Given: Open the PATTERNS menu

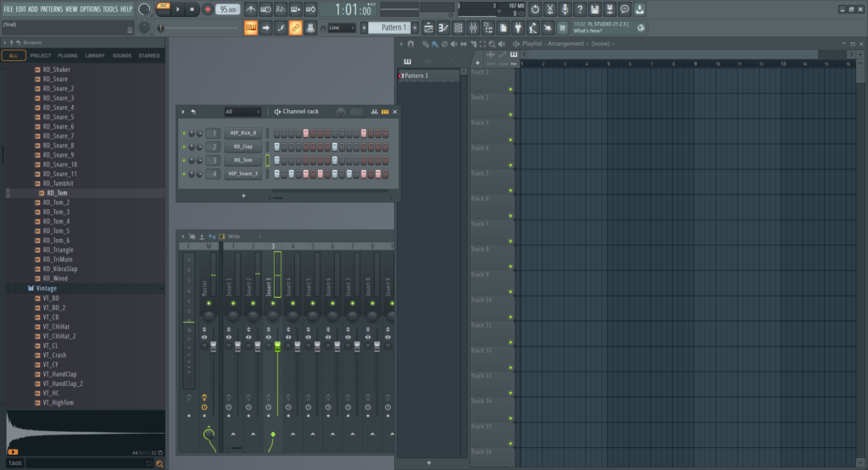Looking at the screenshot, I should pyautogui.click(x=52, y=8).
